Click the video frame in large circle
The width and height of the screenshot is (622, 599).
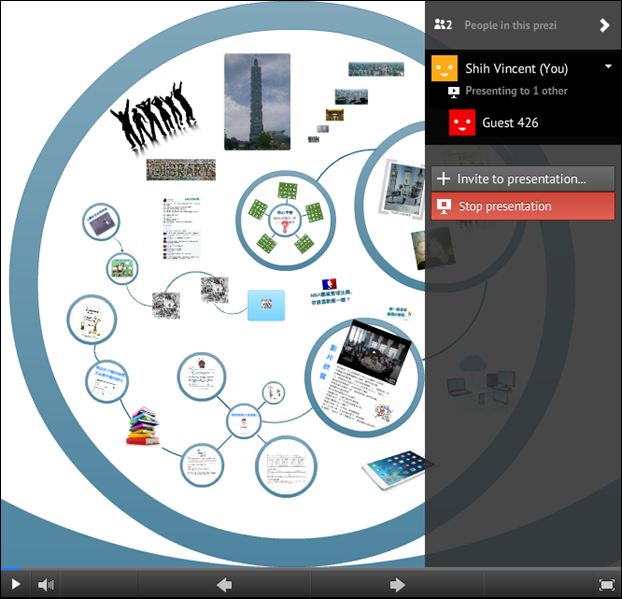(375, 351)
